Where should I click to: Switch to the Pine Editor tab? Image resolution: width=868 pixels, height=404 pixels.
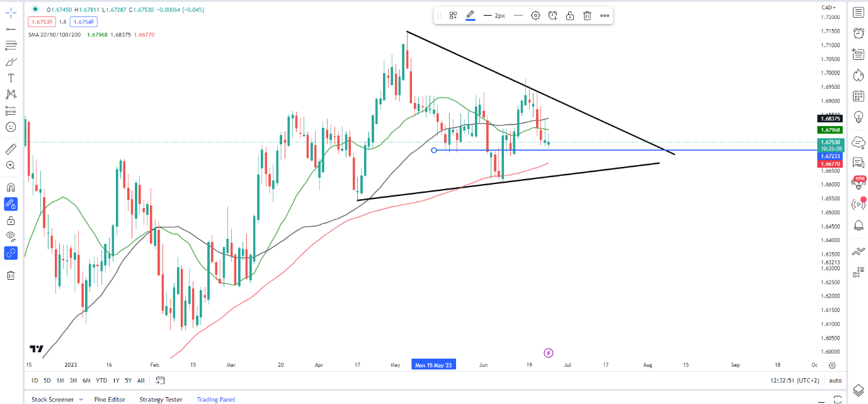click(x=110, y=400)
